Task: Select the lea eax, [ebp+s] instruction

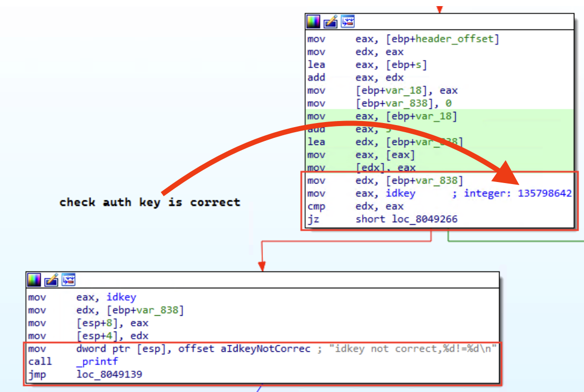Action: (x=366, y=65)
